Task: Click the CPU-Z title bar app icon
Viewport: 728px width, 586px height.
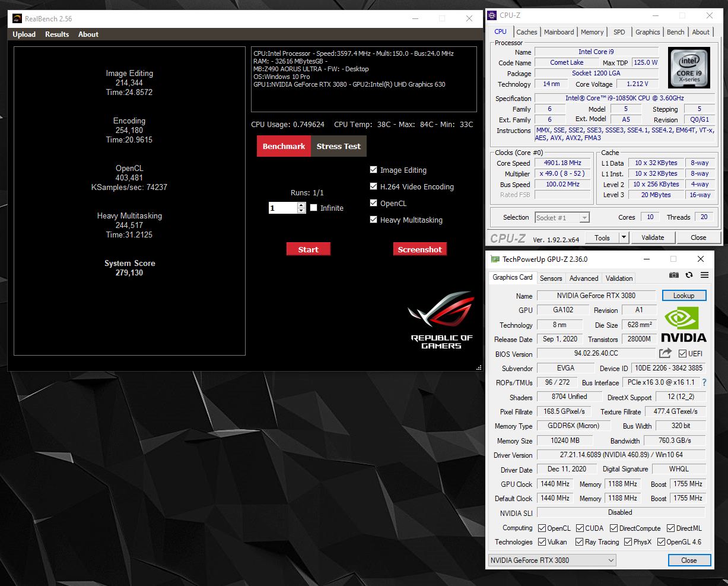Action: [492, 15]
